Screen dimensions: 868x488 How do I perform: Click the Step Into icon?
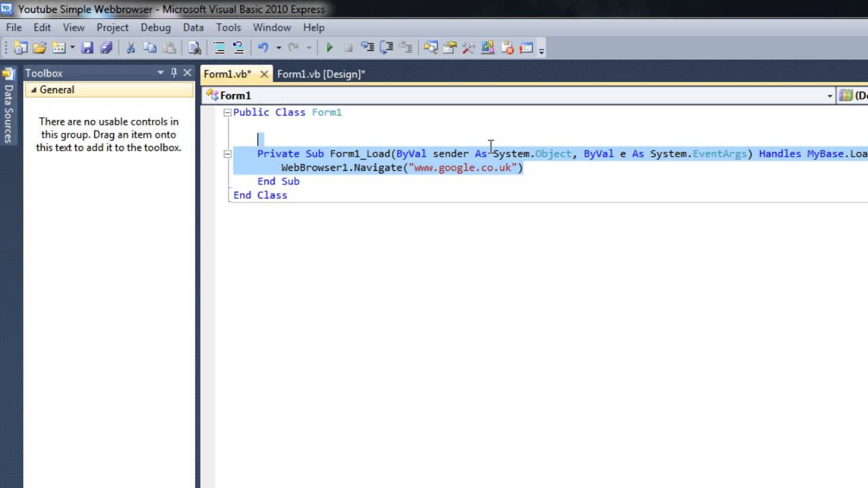pos(368,47)
